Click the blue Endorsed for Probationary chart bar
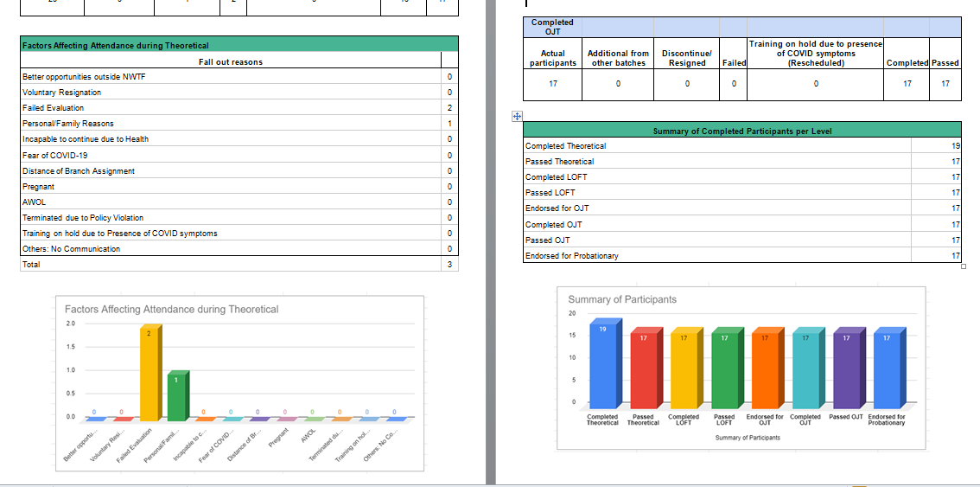The height and width of the screenshot is (487, 980). point(888,368)
